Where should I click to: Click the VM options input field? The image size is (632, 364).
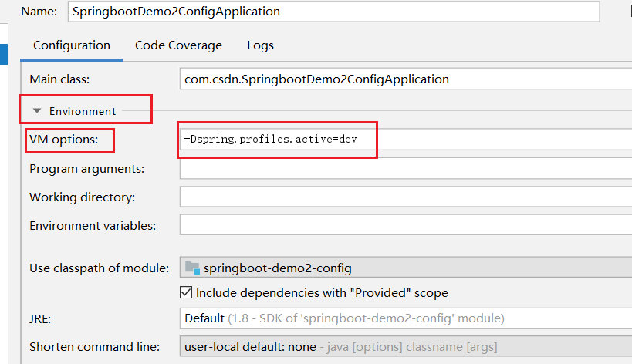[x=405, y=140]
